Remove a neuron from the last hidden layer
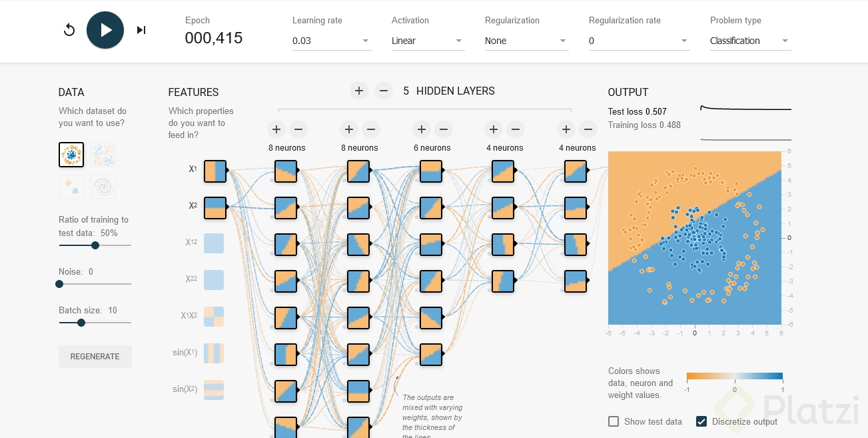 pyautogui.click(x=588, y=129)
